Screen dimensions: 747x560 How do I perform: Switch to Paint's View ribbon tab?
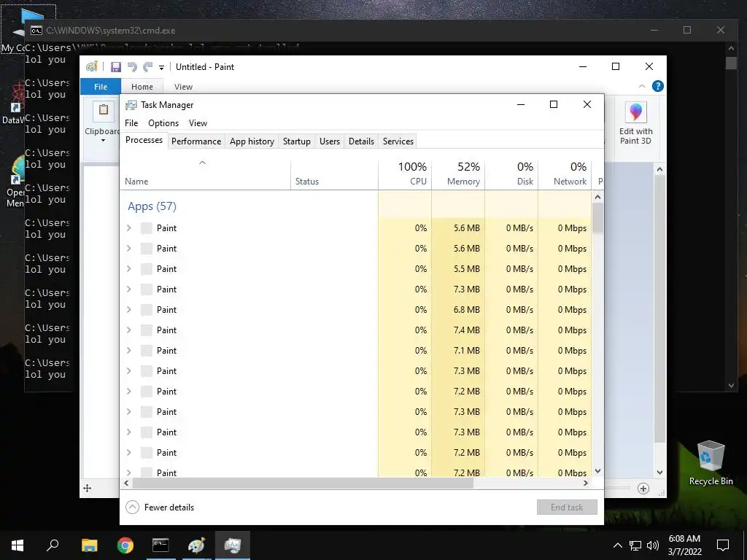coord(183,87)
